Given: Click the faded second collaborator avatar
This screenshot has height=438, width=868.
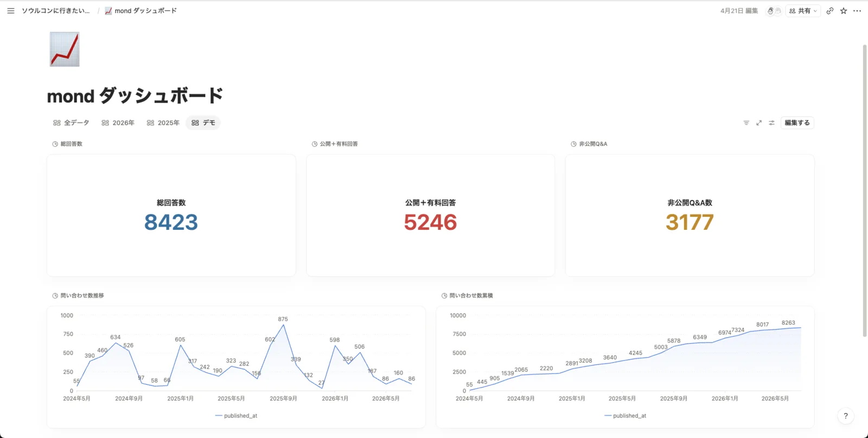Looking at the screenshot, I should point(777,11).
